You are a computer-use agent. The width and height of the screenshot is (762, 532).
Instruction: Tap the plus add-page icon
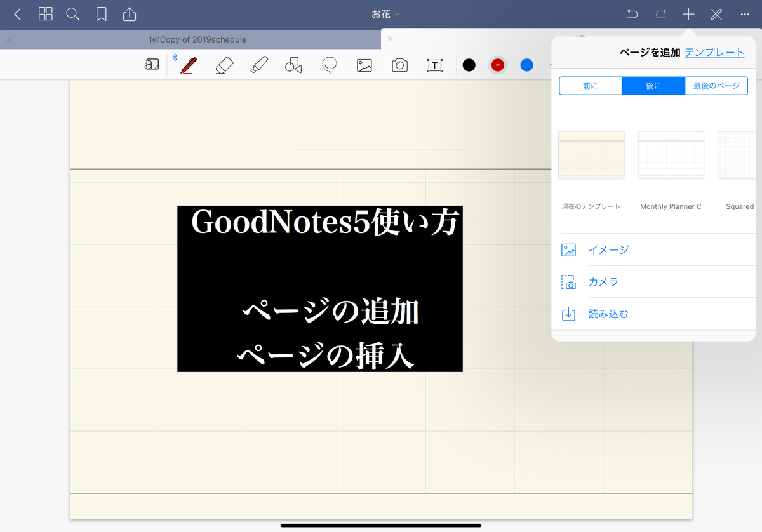[688, 14]
